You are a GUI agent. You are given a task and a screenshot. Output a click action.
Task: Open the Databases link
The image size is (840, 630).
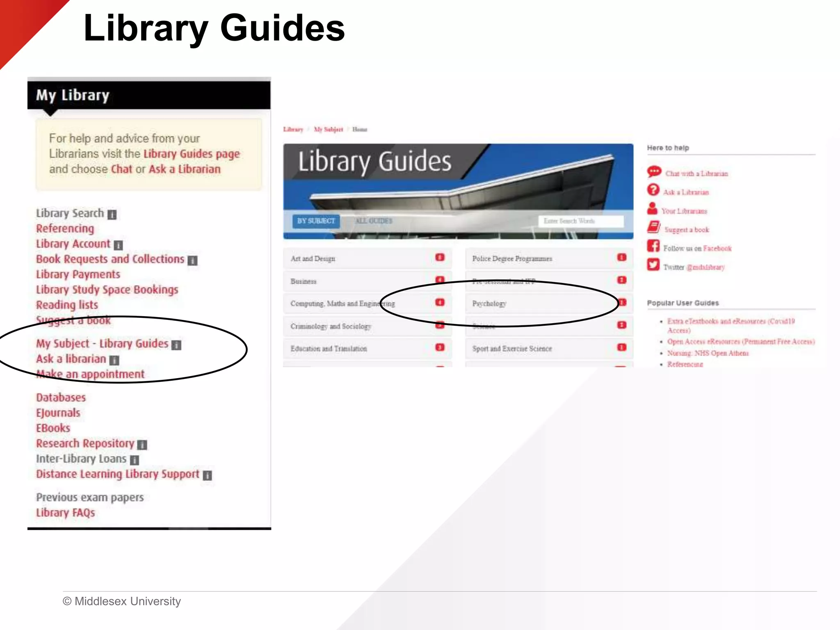[x=61, y=397]
